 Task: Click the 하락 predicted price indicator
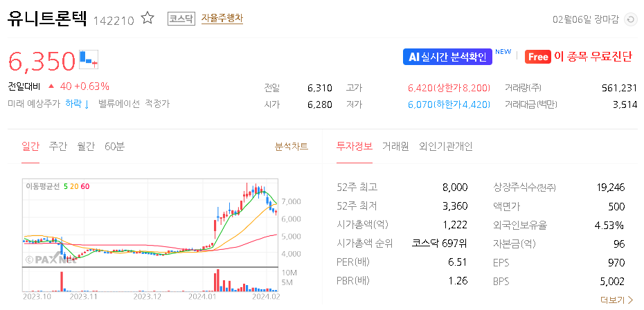click(78, 104)
